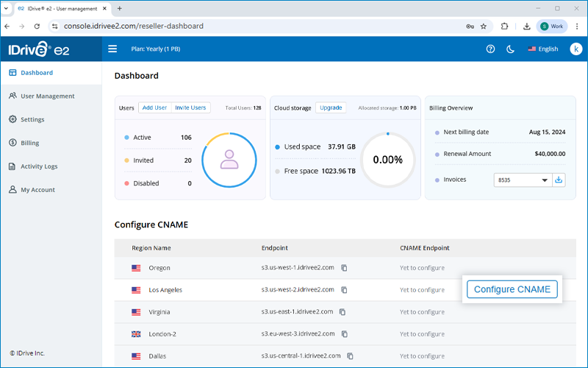Viewport: 588px width, 368px height.
Task: Open the English language selector
Action: tap(543, 49)
